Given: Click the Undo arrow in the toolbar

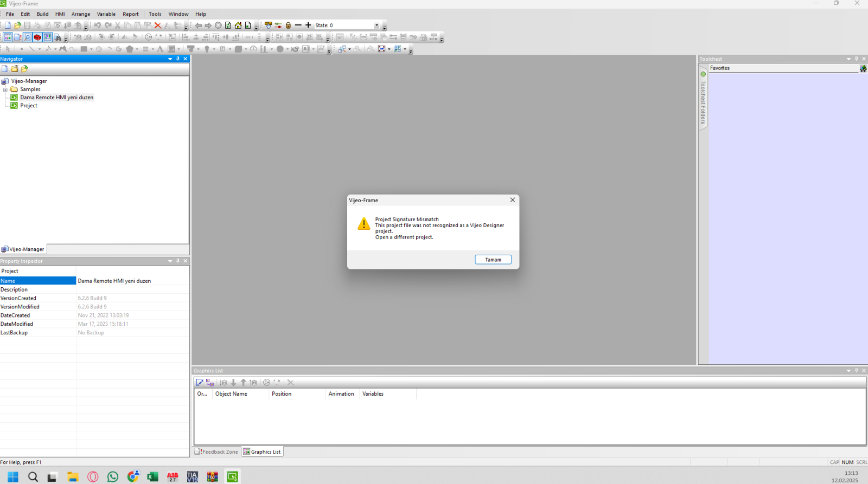Looking at the screenshot, I should click(98, 25).
